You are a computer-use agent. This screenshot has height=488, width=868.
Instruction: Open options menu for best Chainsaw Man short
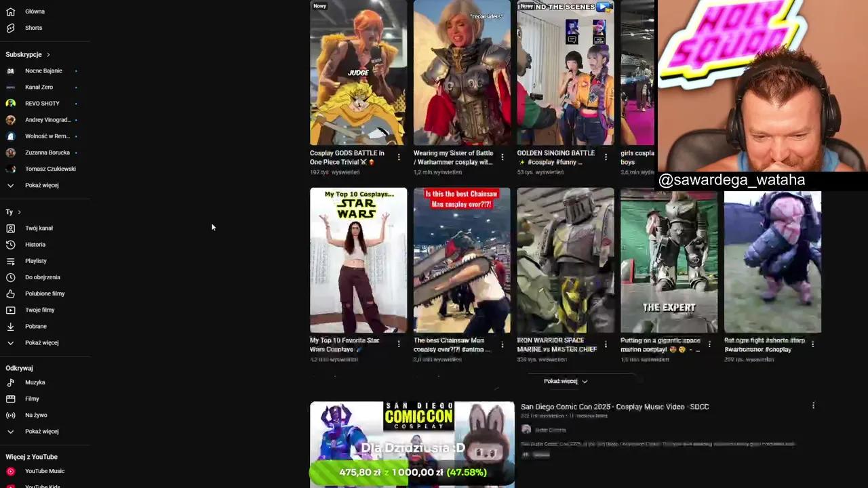[x=502, y=344]
